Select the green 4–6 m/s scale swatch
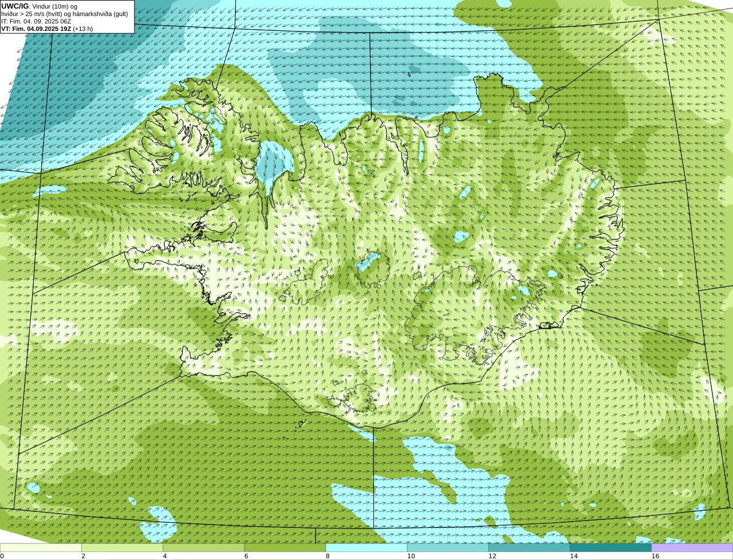 click(203, 547)
